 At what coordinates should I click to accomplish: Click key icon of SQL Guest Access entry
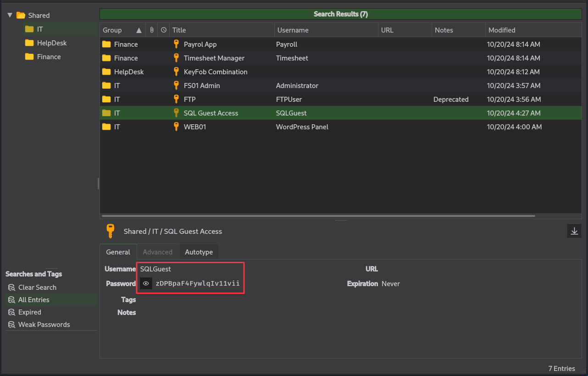[x=176, y=113]
